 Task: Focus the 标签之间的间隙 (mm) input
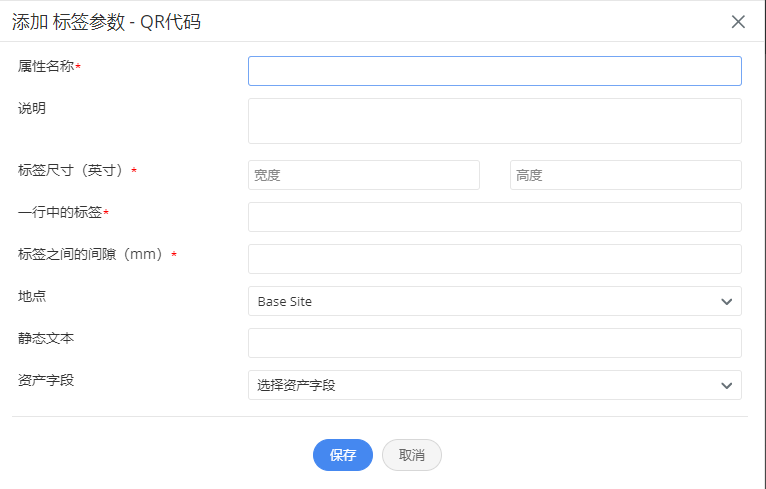(494, 259)
